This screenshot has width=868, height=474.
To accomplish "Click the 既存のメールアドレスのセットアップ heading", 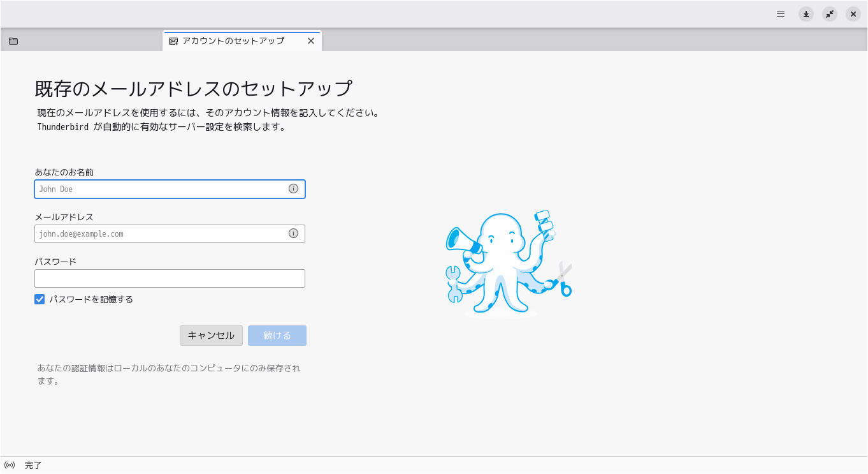I will click(193, 88).
